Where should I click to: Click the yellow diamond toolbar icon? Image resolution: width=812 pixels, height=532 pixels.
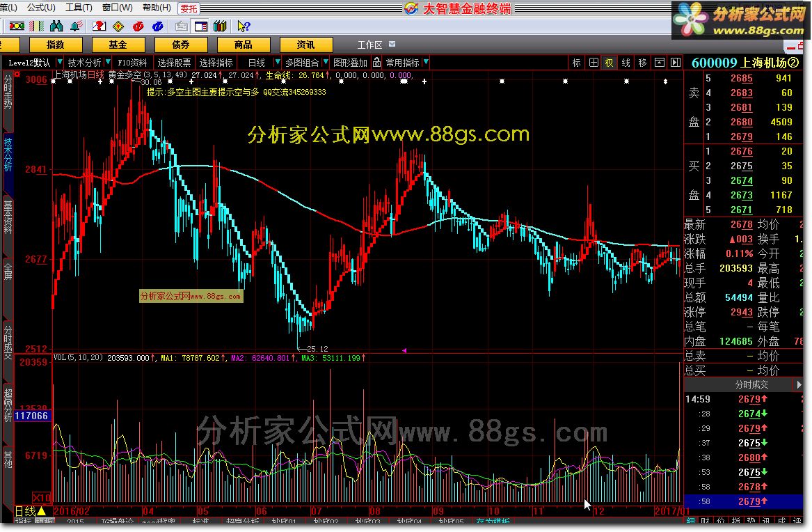[118, 26]
